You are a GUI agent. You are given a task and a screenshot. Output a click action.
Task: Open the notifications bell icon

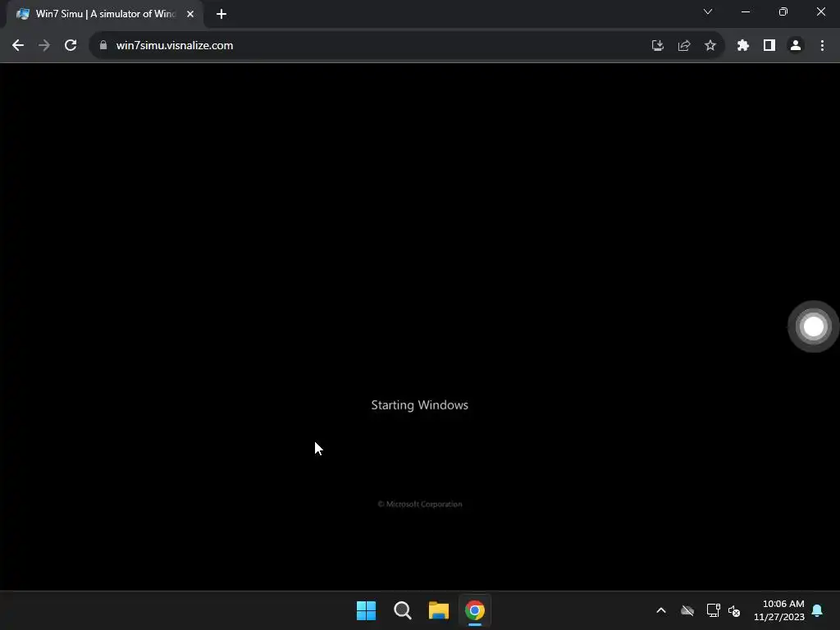(x=818, y=610)
